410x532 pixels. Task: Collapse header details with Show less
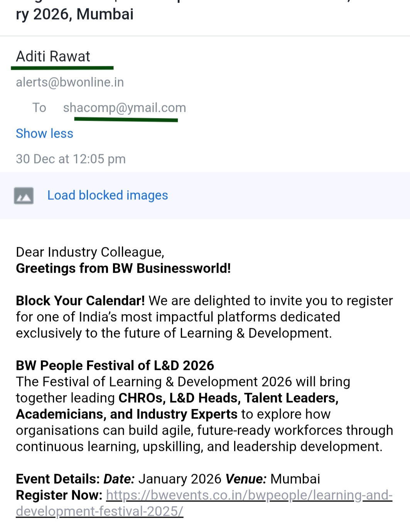[44, 133]
